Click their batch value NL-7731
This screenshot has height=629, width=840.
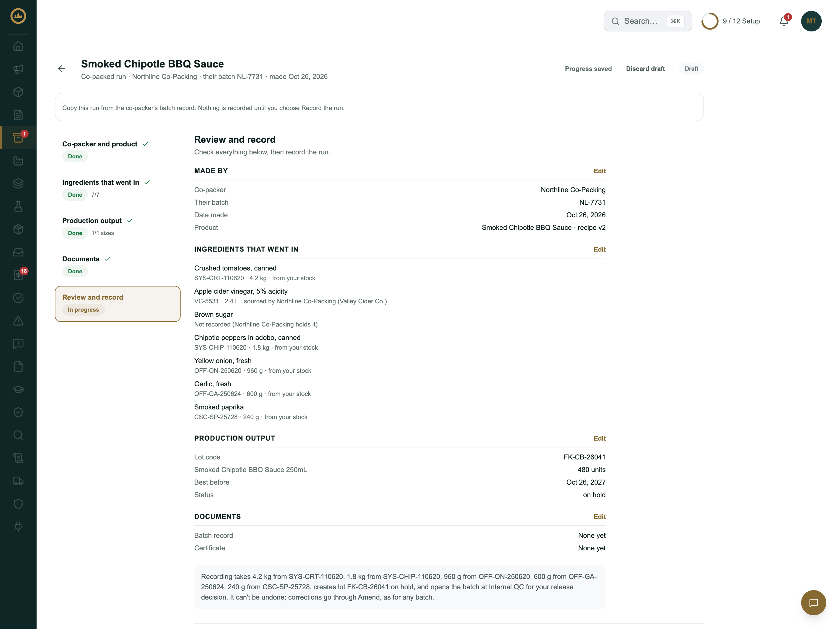pyautogui.click(x=592, y=202)
